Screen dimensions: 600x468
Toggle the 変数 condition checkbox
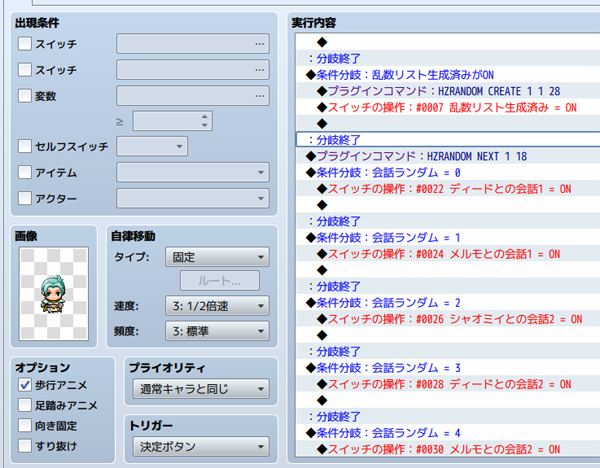click(x=25, y=96)
